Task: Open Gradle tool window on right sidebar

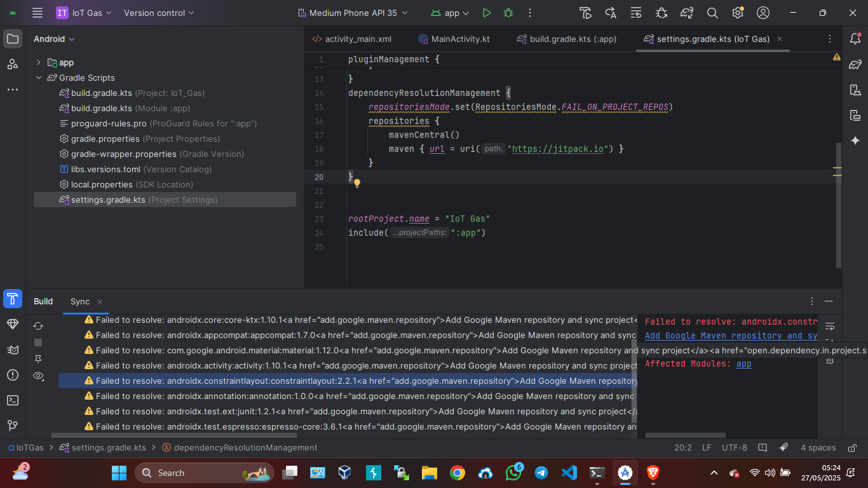Action: click(x=855, y=64)
